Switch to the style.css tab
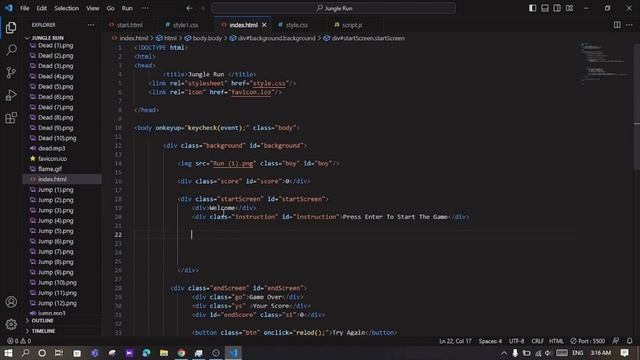640x360 pixels. (297, 25)
